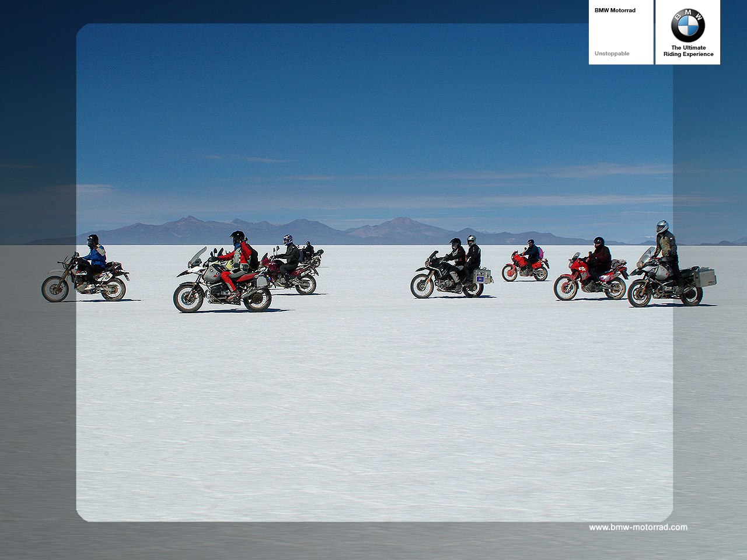This screenshot has height=560, width=747.
Task: Click The Ultimate Riding Experience text
Action: (688, 51)
